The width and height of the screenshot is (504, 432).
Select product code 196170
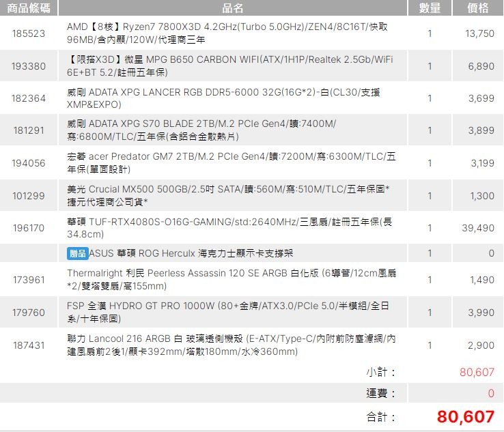29,228
